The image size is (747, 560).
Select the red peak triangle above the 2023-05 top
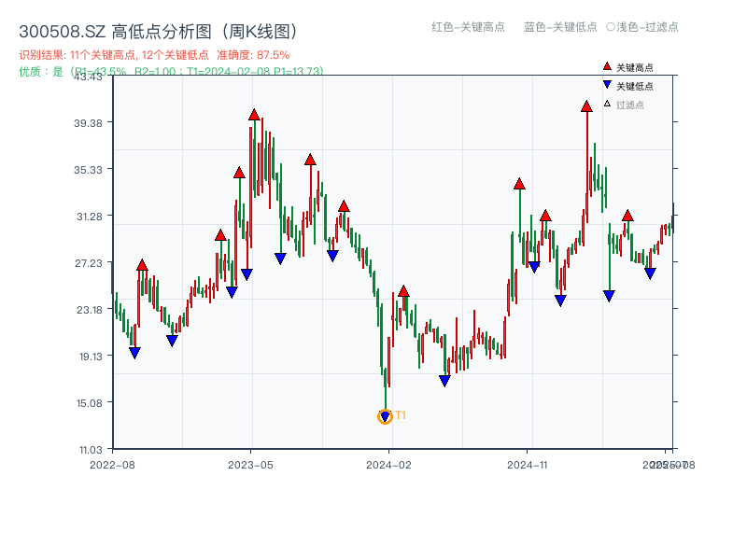pos(254,114)
